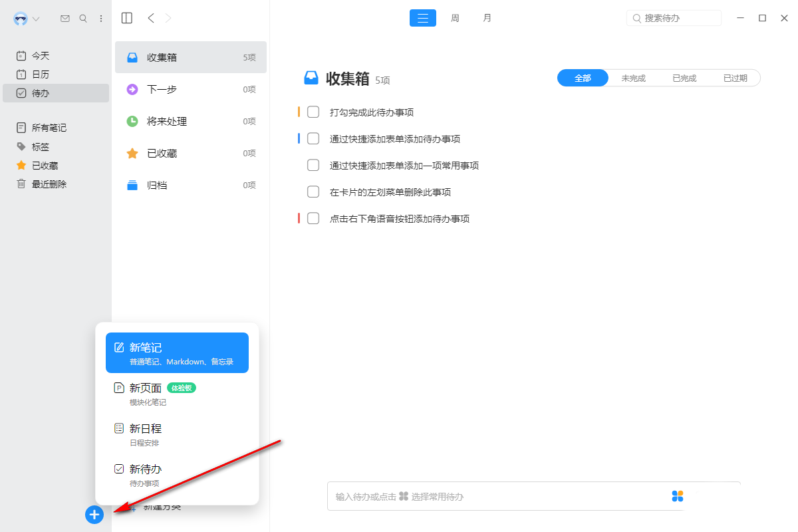Open the three-dot more options menu

101,19
